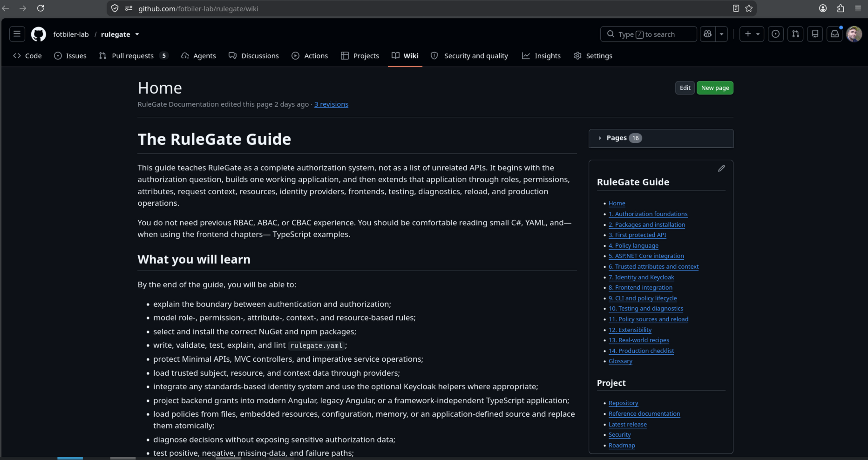This screenshot has height=460, width=868.
Task: Open the Glossary link
Action: click(x=621, y=361)
